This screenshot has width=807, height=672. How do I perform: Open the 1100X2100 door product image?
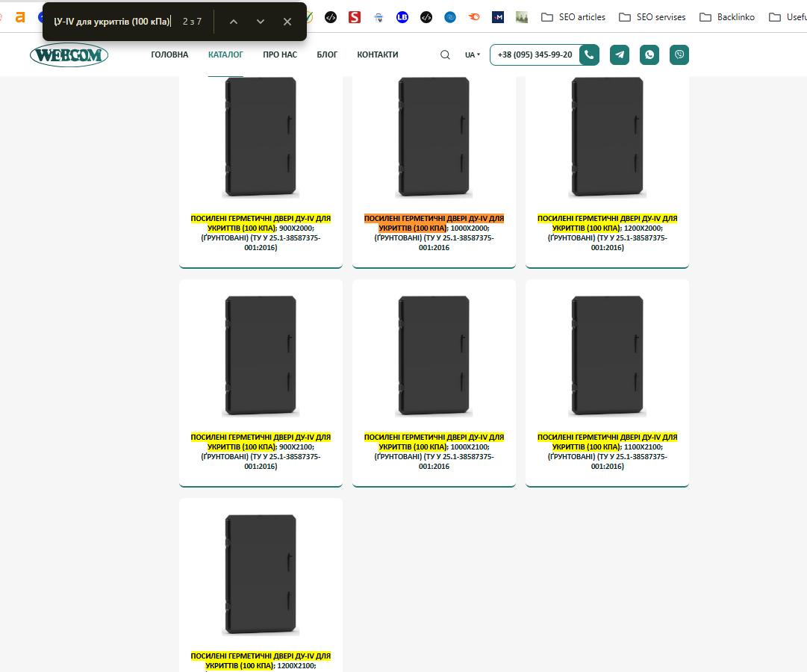[608, 356]
